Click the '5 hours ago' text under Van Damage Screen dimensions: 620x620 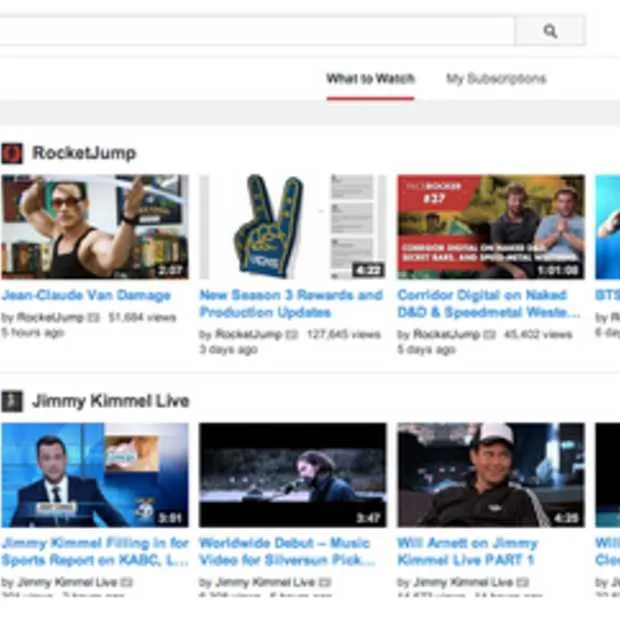32,333
